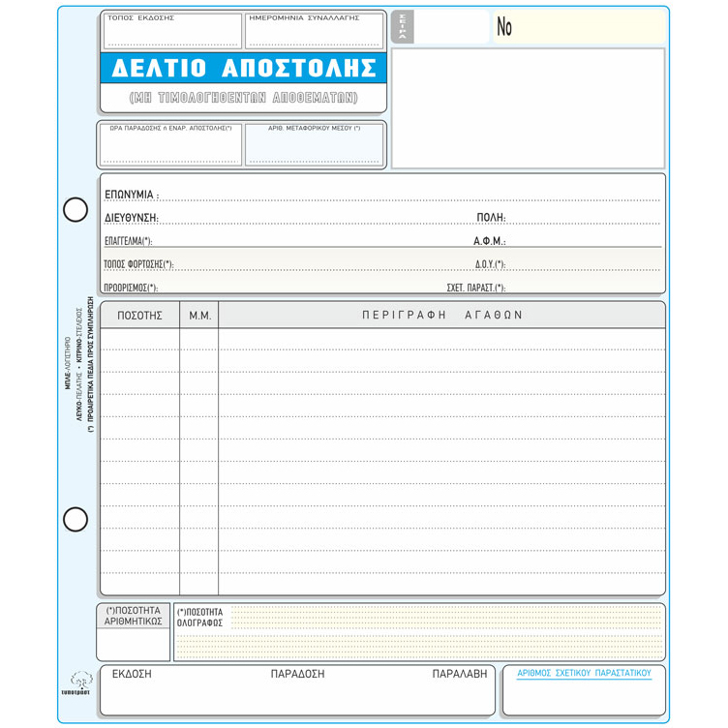728x728 pixels.
Task: Click the yellow No number field
Action: click(x=579, y=28)
